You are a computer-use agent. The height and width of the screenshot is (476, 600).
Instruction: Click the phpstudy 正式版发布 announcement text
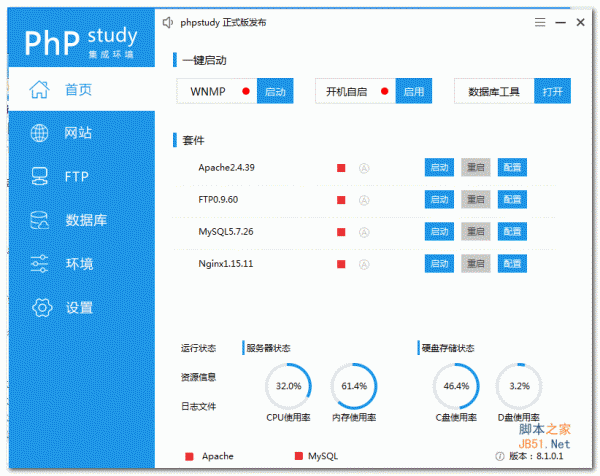click(223, 23)
